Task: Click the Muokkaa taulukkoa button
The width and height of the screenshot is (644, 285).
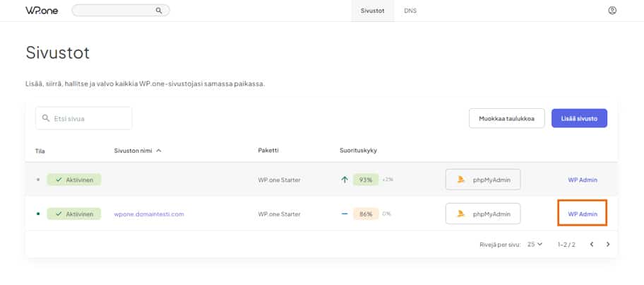Action: click(x=506, y=118)
